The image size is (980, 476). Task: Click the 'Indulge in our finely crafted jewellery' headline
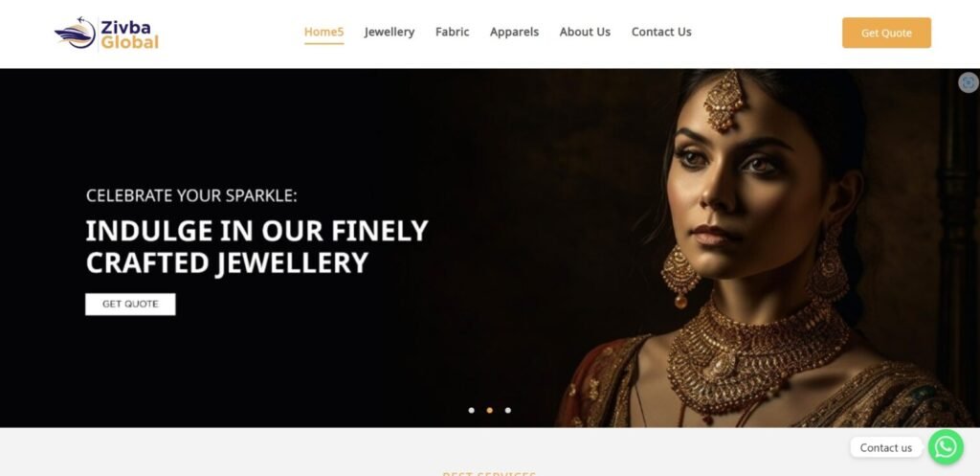click(x=256, y=247)
